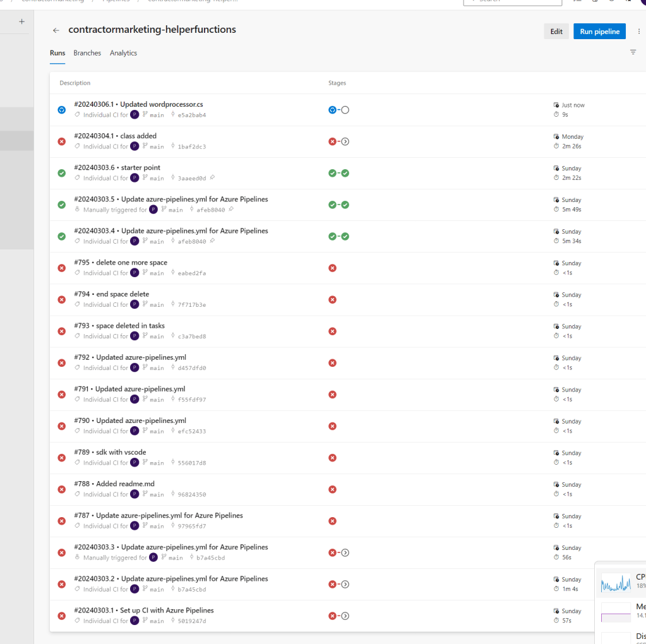Click commit hash 7f717b3e
Viewport: 646px width, 644px height.
coord(191,305)
